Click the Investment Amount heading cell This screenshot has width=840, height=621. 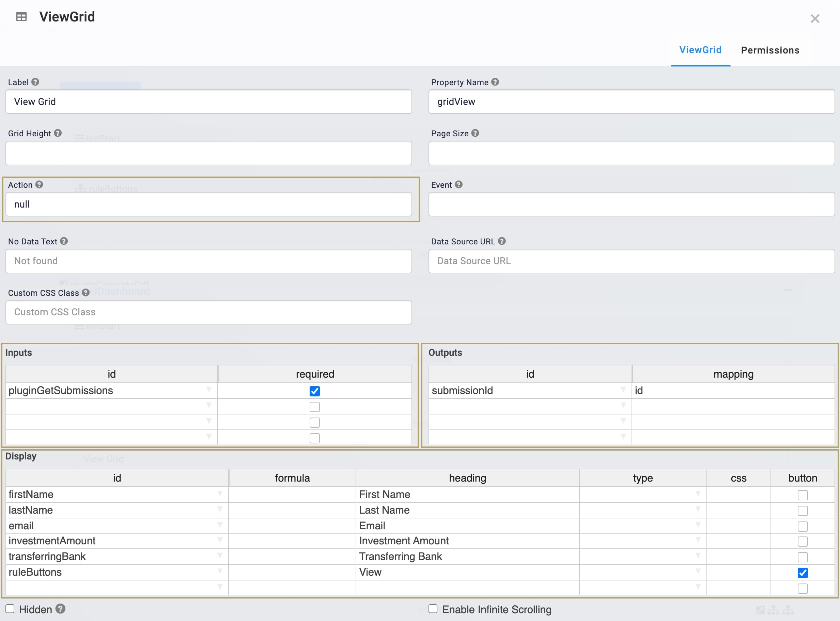[467, 541]
